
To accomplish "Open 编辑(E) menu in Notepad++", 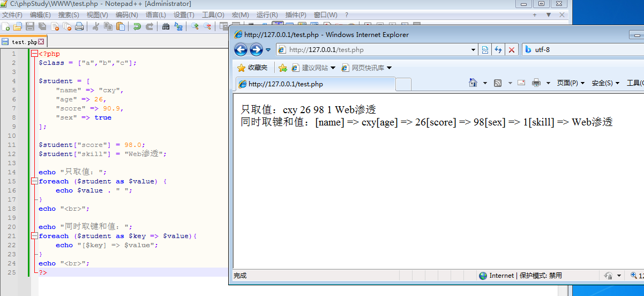I will tap(40, 15).
